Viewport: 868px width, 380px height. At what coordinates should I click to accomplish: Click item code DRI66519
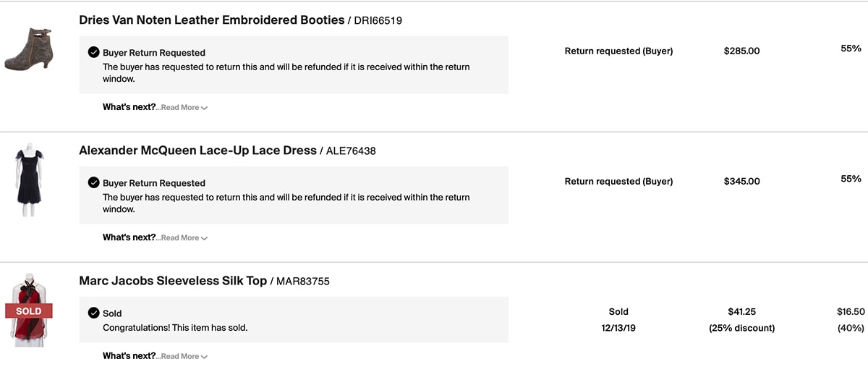pos(378,21)
